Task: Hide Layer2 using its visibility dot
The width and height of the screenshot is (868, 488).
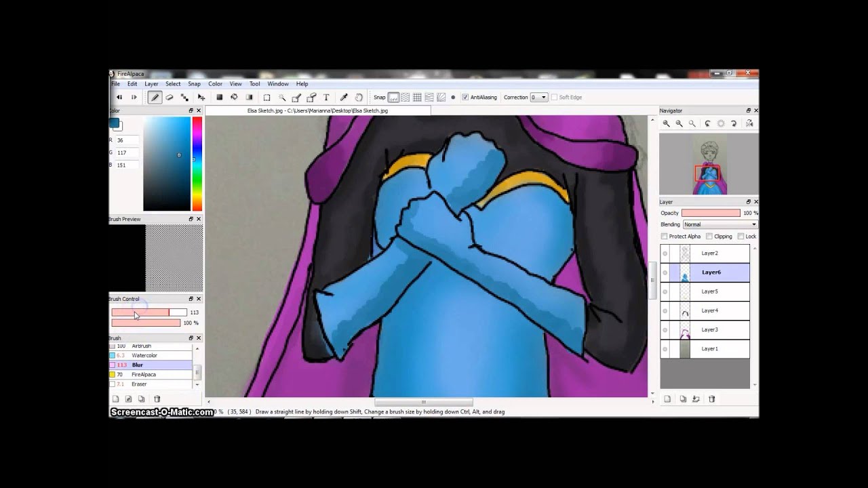Action: pos(665,253)
